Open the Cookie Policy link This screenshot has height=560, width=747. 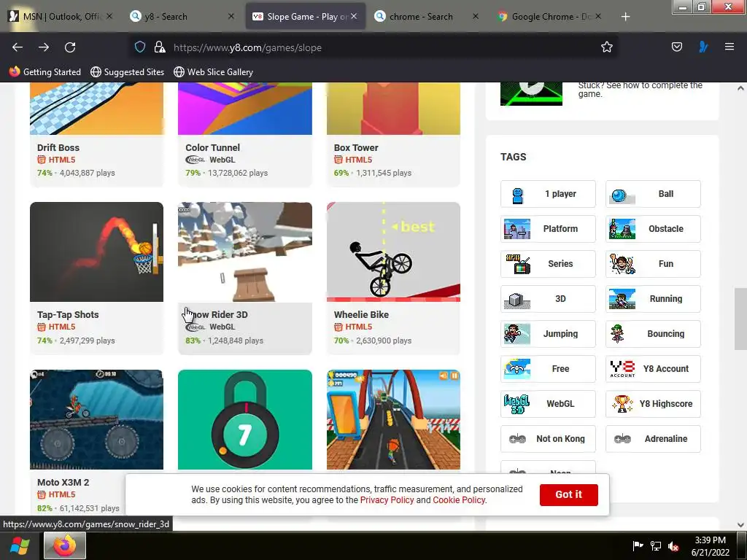459,500
